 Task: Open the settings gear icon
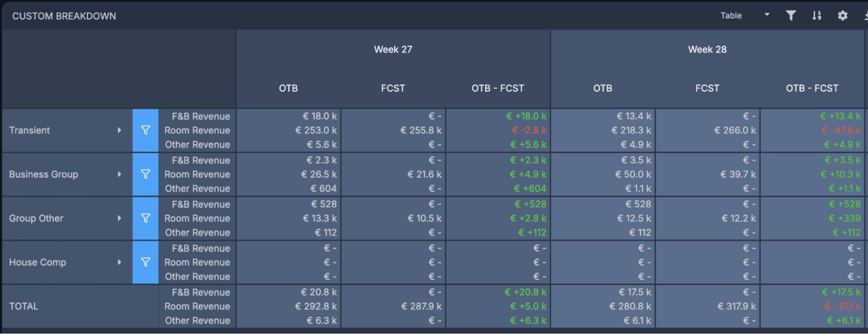coord(842,16)
